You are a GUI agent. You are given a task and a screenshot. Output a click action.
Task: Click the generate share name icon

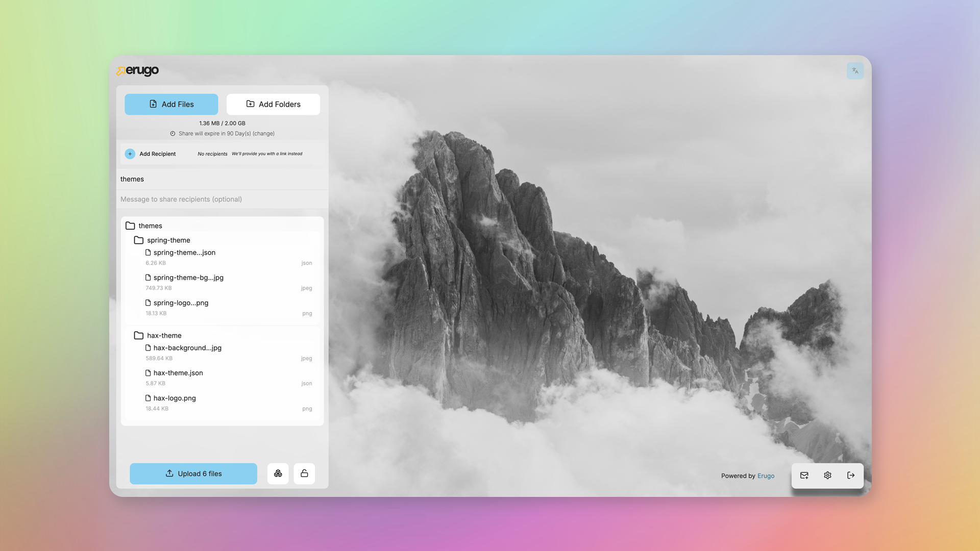coord(278,473)
